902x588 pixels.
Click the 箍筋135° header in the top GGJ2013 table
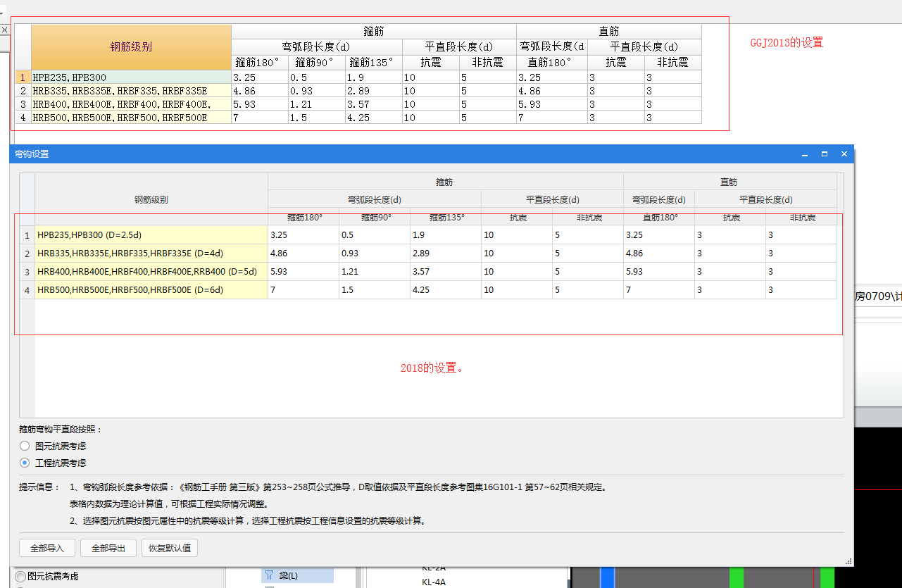(x=374, y=63)
